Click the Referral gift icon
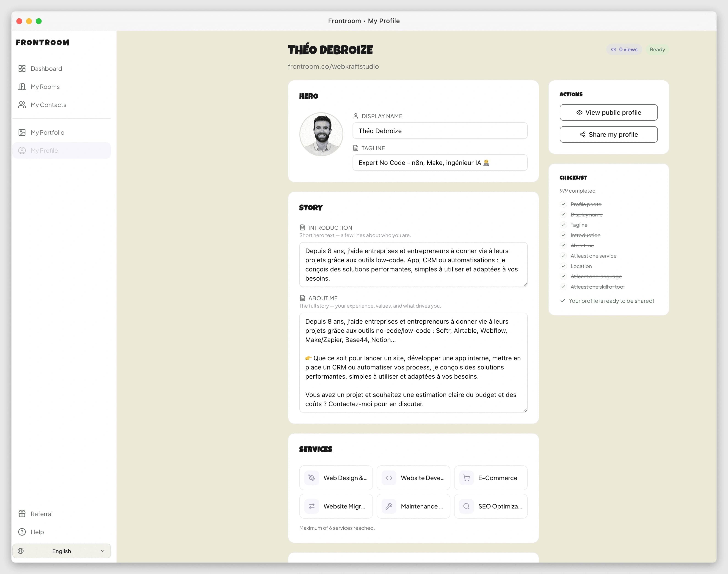 pyautogui.click(x=22, y=514)
